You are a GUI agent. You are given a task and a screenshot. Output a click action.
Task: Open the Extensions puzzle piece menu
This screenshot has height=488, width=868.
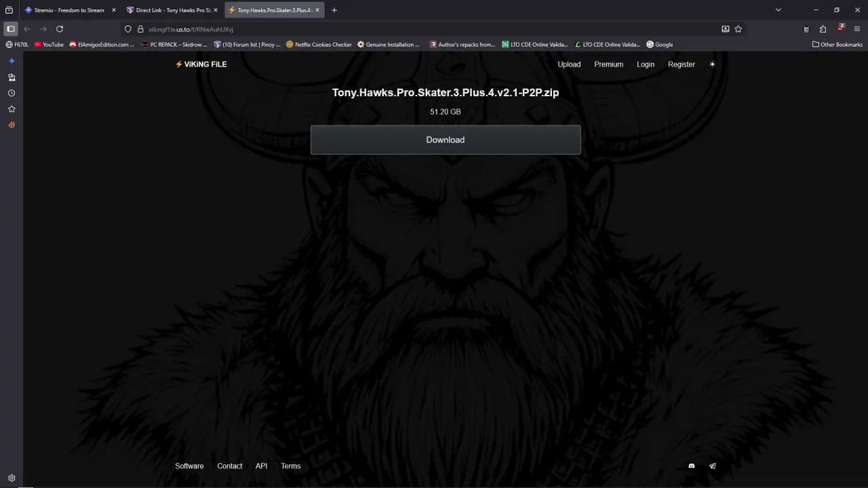click(823, 29)
